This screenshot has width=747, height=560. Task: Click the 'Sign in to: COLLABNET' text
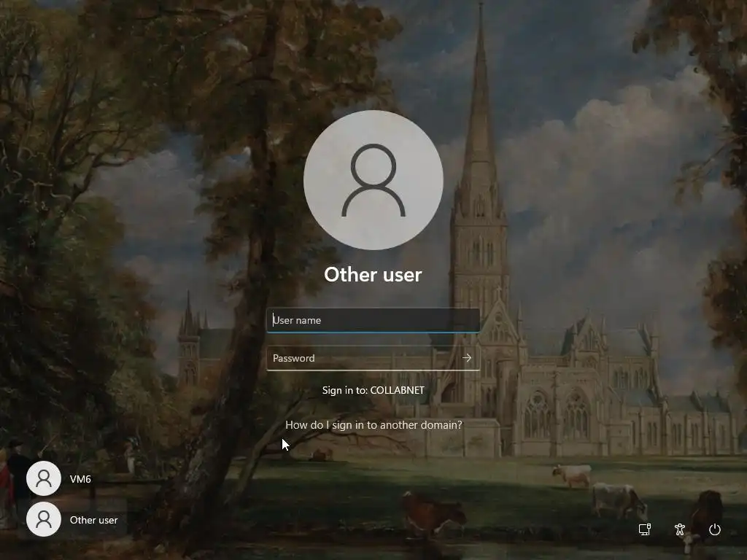pos(373,390)
